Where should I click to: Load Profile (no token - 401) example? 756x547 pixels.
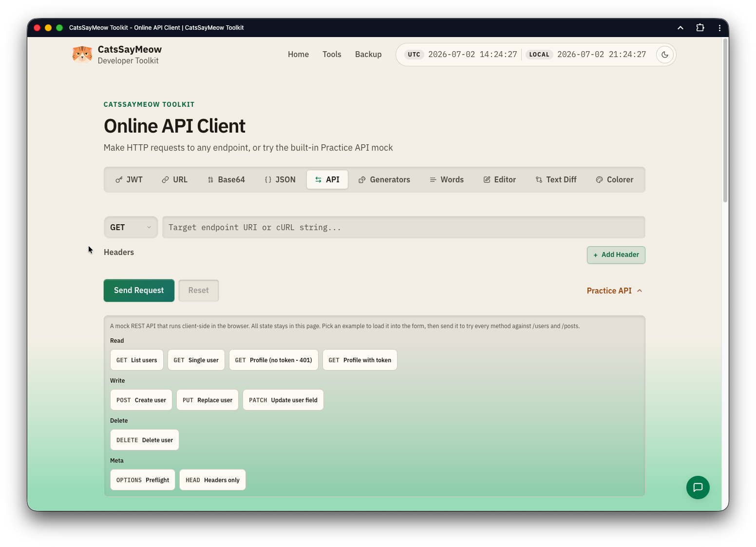(273, 360)
